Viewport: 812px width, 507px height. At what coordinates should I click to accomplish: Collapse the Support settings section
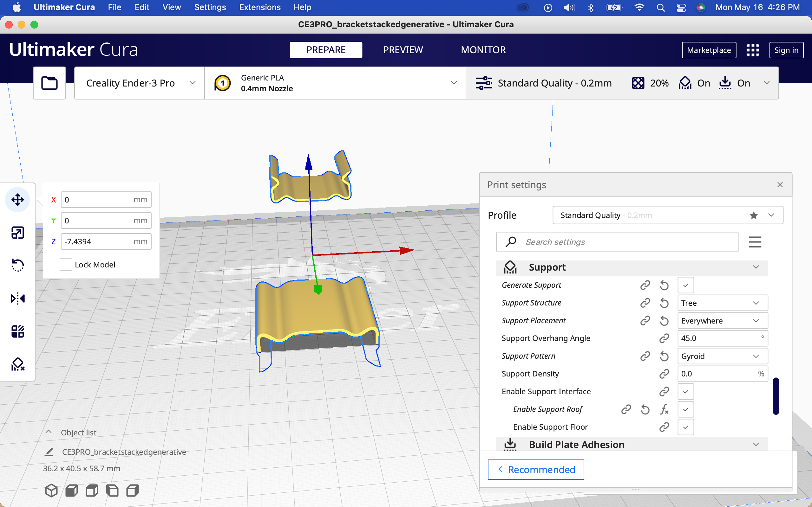pyautogui.click(x=756, y=267)
